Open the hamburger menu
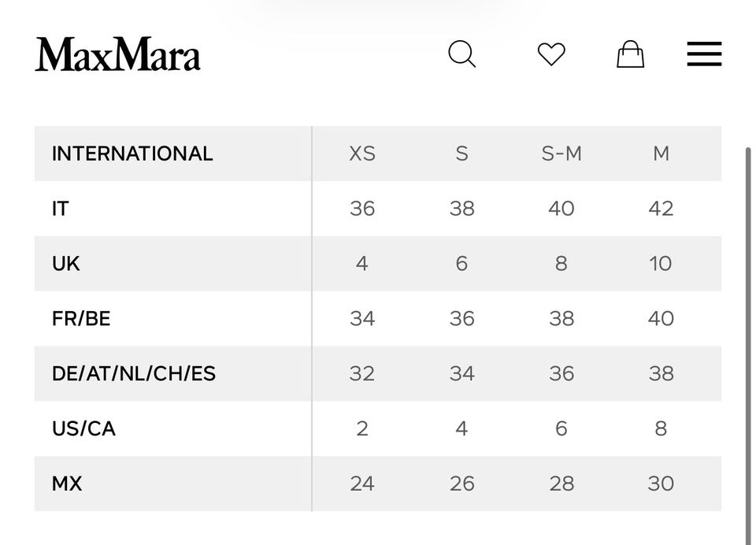This screenshot has width=756, height=545. (704, 54)
